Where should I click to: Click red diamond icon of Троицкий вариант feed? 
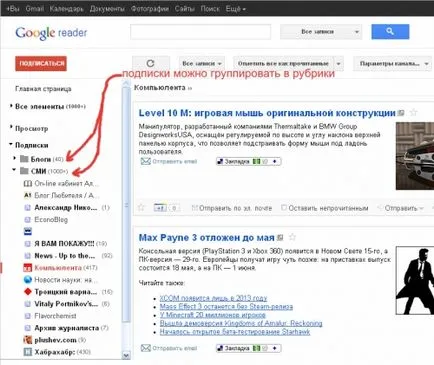28,292
